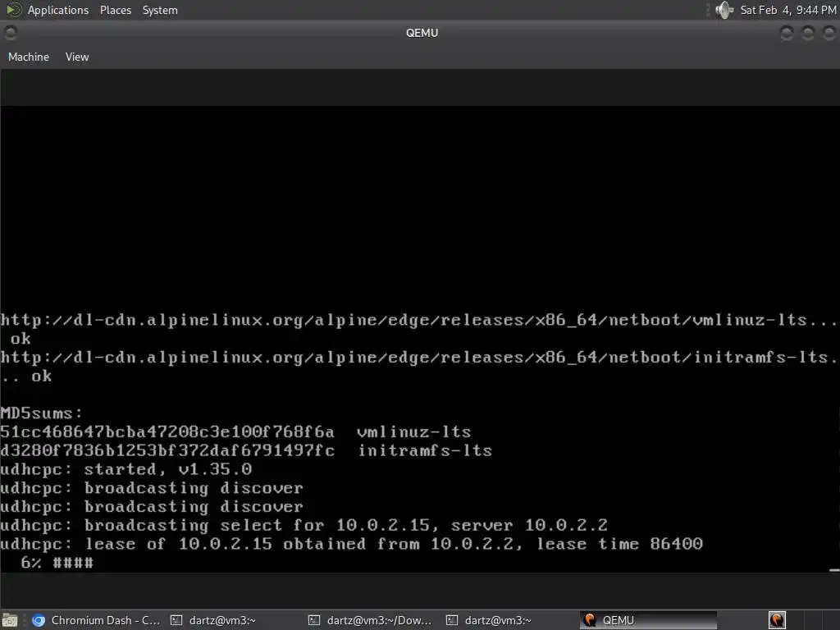Click the workspace switcher QEMU thumbnail

[777, 620]
